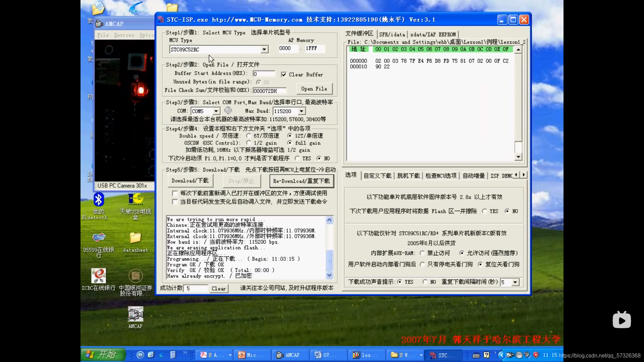Click the video play overlay icon

622,320
